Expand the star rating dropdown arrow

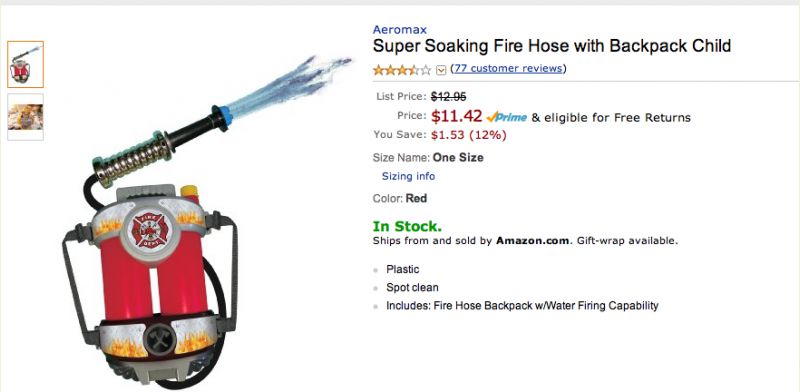point(441,70)
